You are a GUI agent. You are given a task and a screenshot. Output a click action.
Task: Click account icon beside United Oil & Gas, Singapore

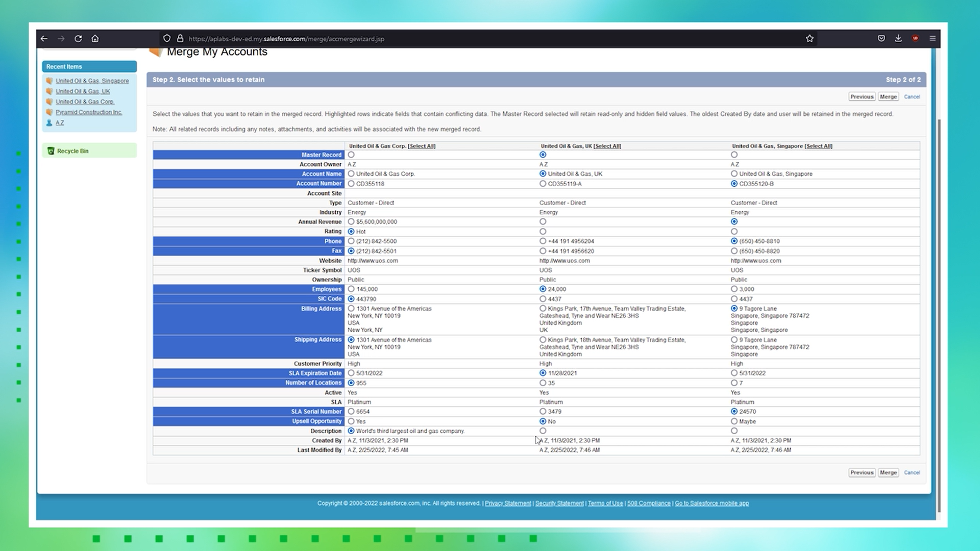click(50, 81)
